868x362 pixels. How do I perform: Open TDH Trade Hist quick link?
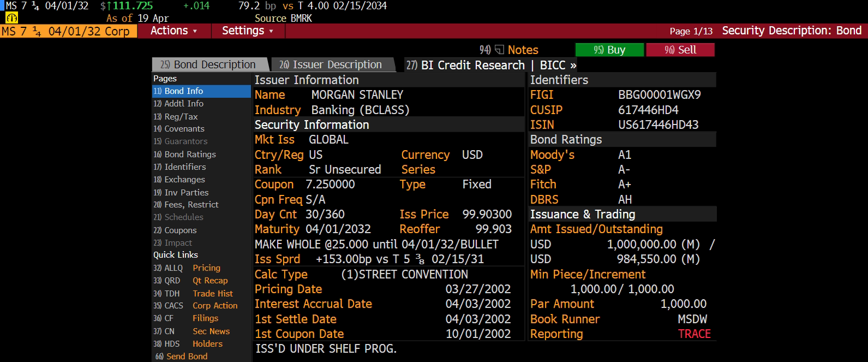(193, 294)
